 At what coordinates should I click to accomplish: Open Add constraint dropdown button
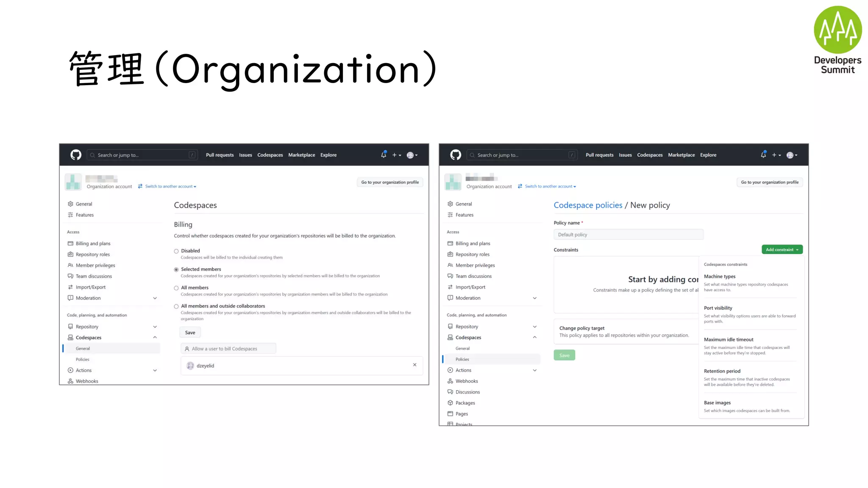[x=782, y=250]
